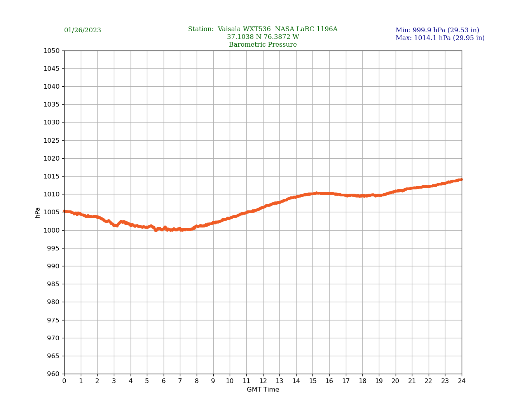Click the coordinates text 37.1038 N 76.3872 W
513x420 pixels.
(x=263, y=37)
